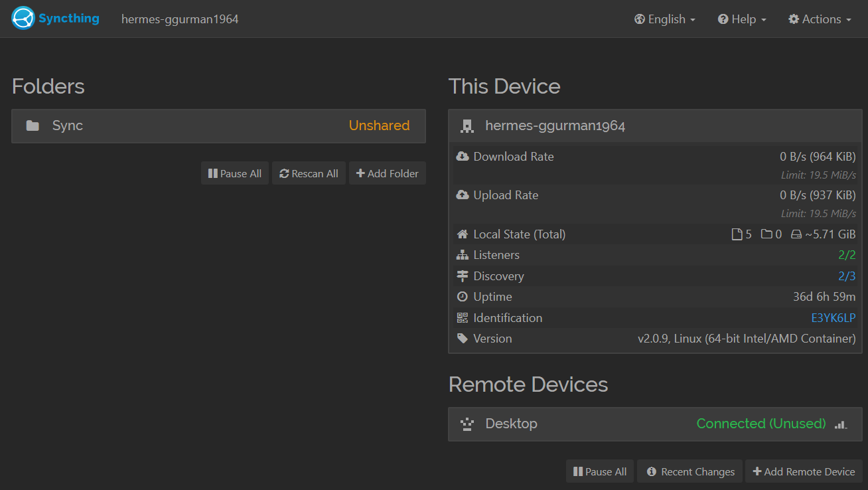Click the Syncthing logo icon
Viewport: 868px width, 490px height.
pyautogui.click(x=23, y=19)
